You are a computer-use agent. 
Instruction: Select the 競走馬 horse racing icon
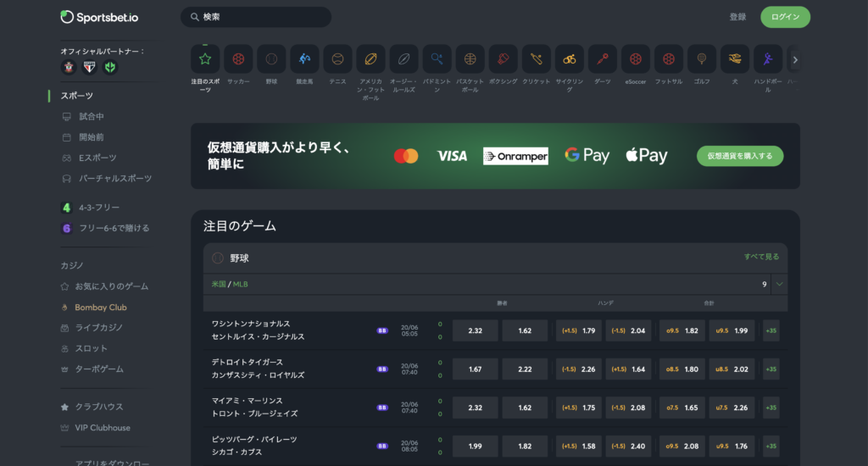(x=304, y=58)
